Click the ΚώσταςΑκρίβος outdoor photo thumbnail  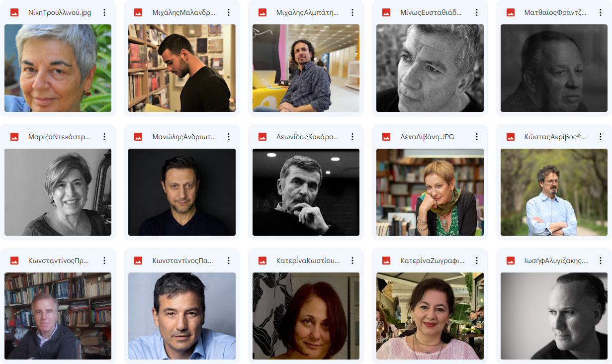click(554, 192)
